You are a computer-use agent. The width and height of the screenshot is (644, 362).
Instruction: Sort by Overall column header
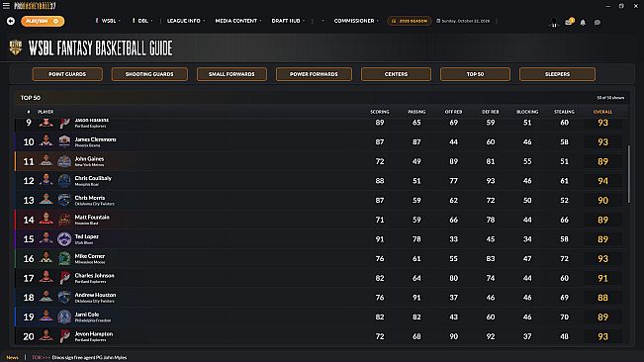pyautogui.click(x=602, y=112)
